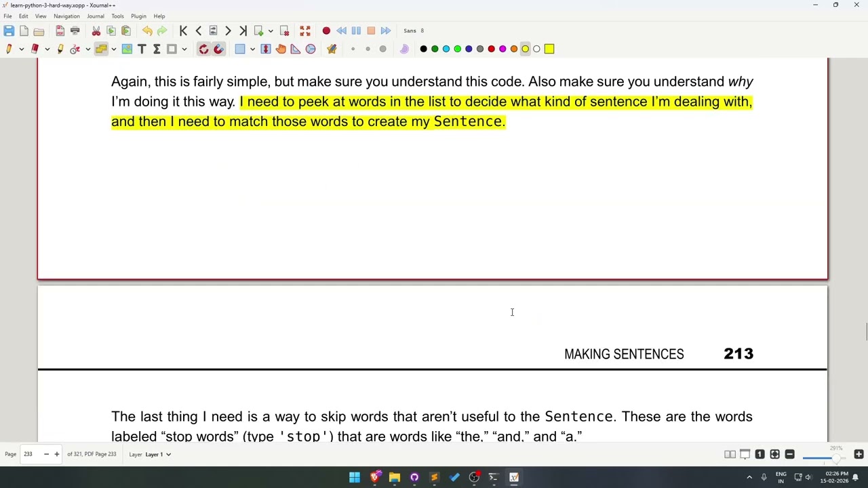Toggle fullscreen mode icon
868x488 pixels.
pyautogui.click(x=305, y=30)
